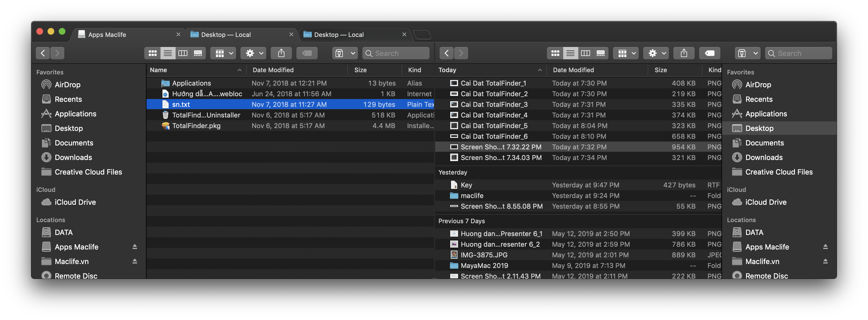Image resolution: width=868 pixels, height=320 pixels.
Task: Eject Maclife.vn volume in the right sidebar
Action: (826, 261)
